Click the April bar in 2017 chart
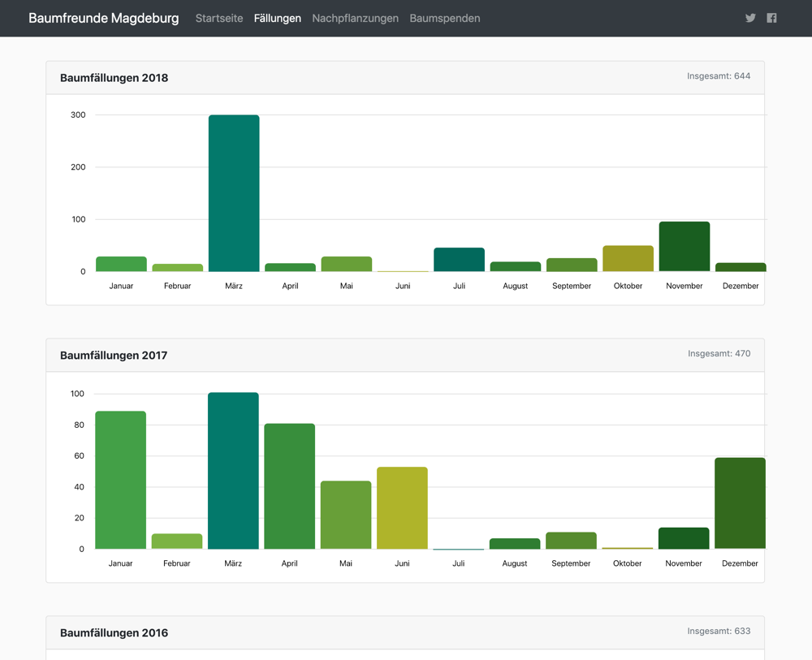This screenshot has width=812, height=660. (x=289, y=486)
